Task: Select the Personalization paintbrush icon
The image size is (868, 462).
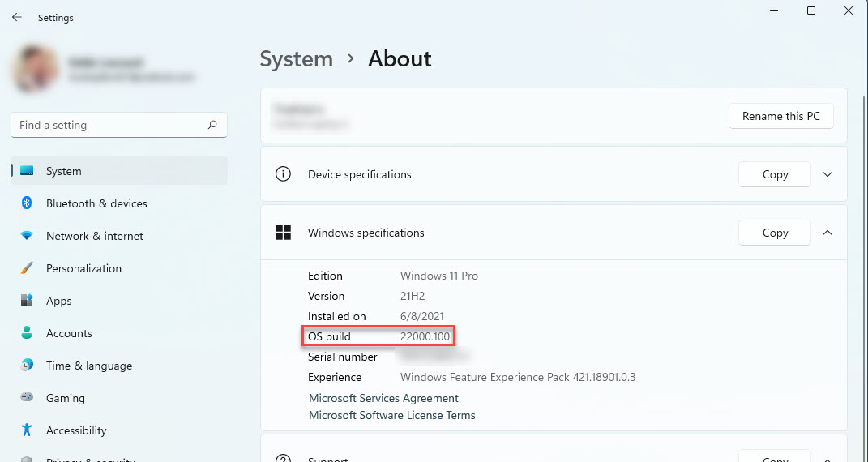Action: (27, 268)
